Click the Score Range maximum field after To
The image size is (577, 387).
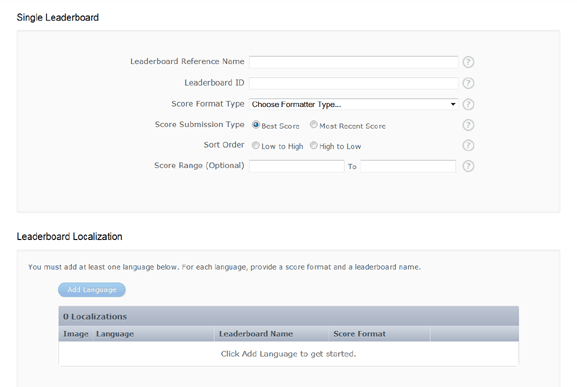pyautogui.click(x=408, y=166)
